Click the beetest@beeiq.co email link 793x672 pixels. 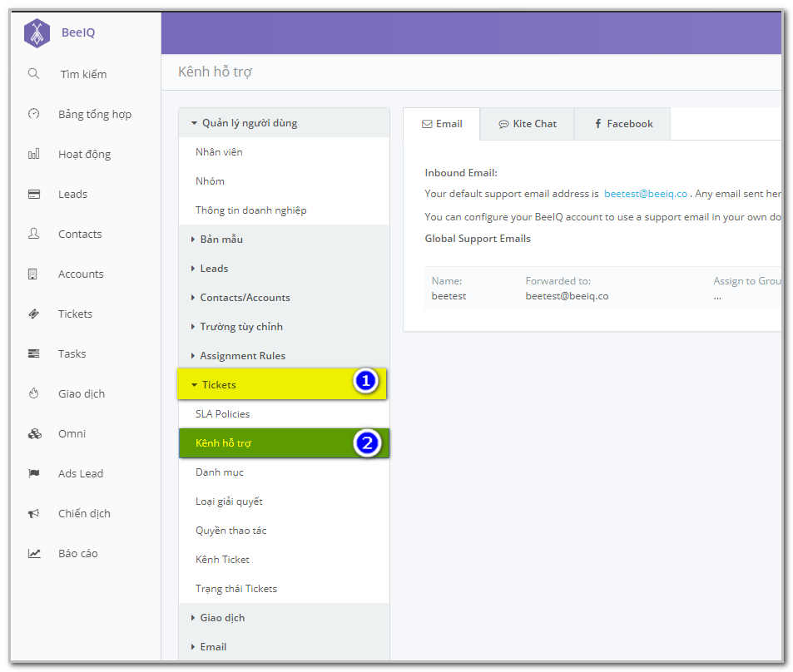pos(646,194)
